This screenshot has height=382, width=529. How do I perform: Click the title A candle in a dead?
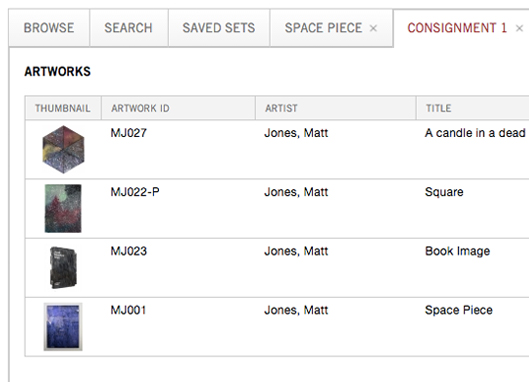point(475,133)
